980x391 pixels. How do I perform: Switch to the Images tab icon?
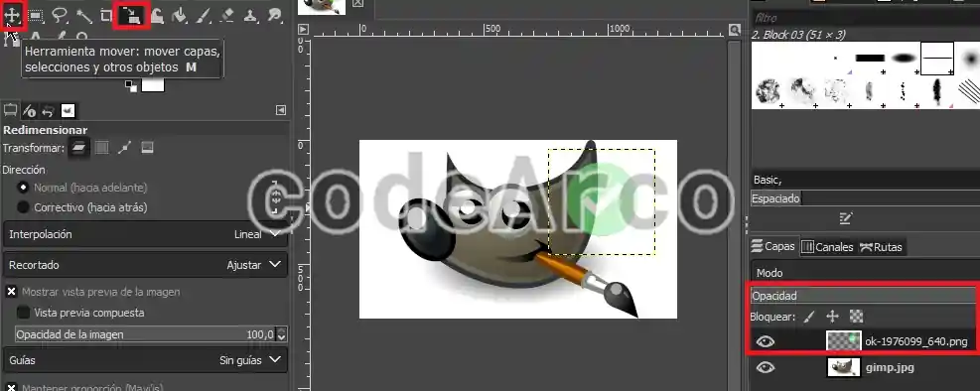(68, 111)
